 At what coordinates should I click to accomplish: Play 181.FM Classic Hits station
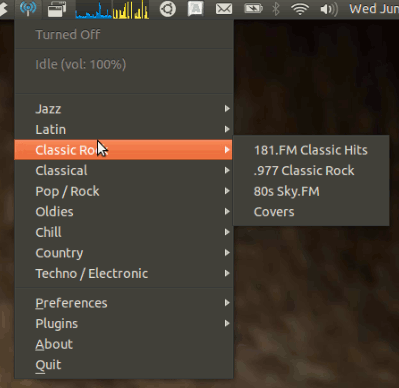[311, 150]
